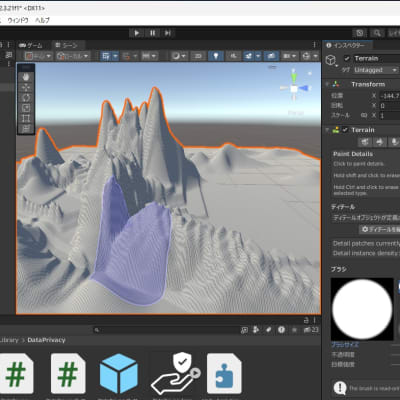Image resolution: width=400 pixels, height=400 pixels.
Task: Edit the Position X value -144.7
Action: coord(389,96)
